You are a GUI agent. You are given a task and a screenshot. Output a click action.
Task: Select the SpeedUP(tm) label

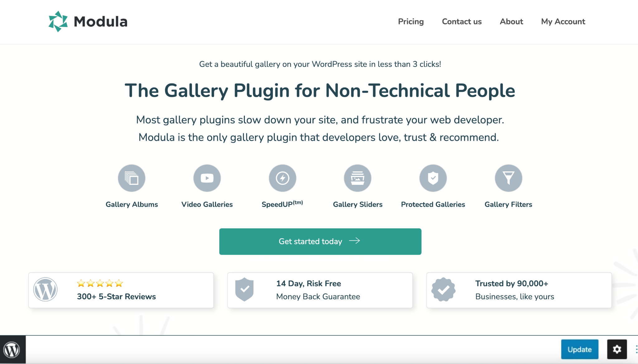[x=282, y=204]
